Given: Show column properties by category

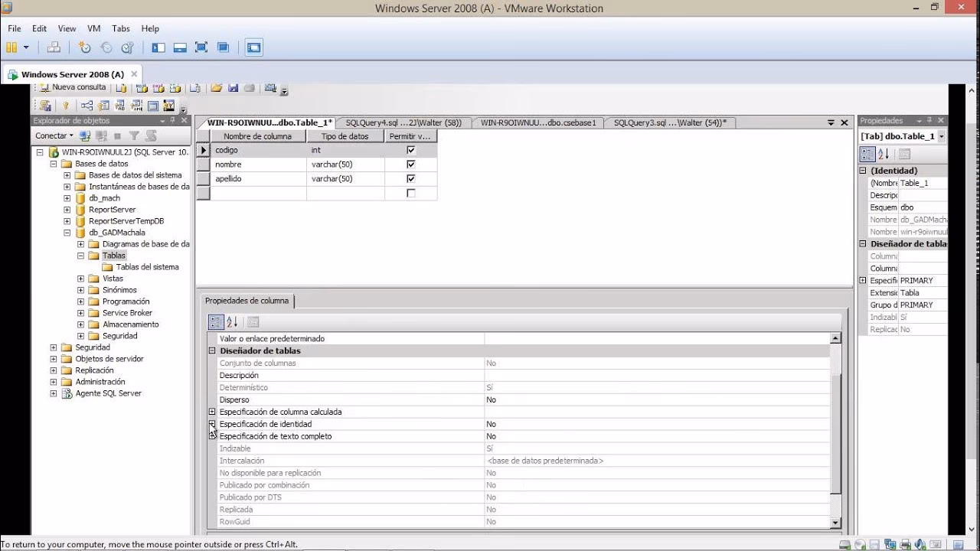Looking at the screenshot, I should point(217,322).
